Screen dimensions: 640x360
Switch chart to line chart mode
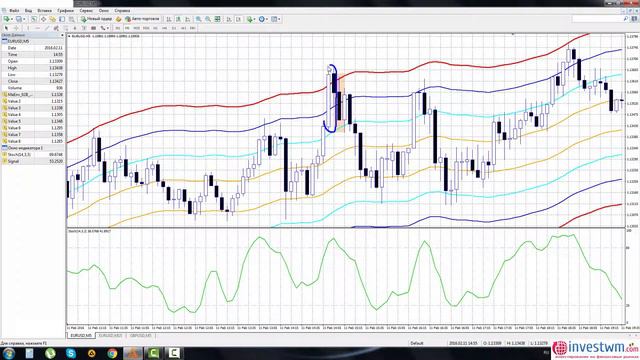click(x=187, y=19)
